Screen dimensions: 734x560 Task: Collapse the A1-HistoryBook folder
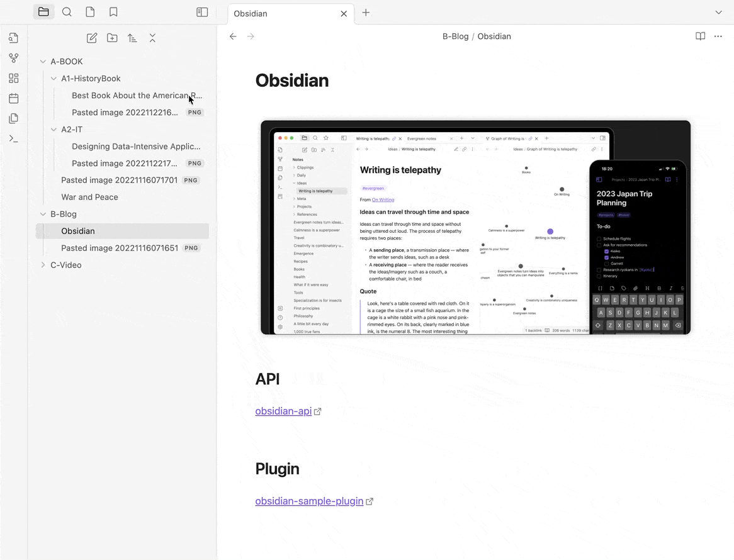tap(54, 79)
